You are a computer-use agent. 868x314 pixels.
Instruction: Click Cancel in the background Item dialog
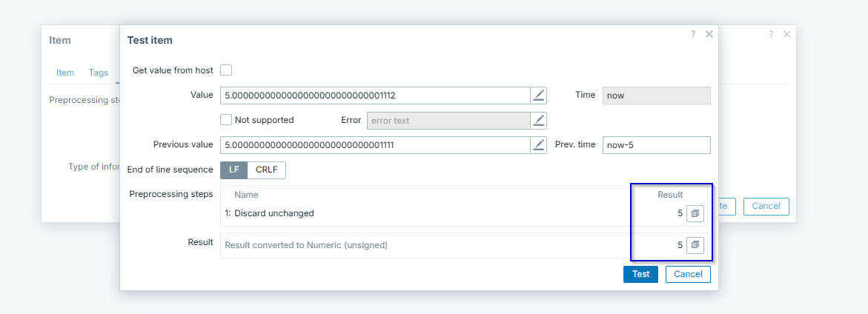click(766, 206)
